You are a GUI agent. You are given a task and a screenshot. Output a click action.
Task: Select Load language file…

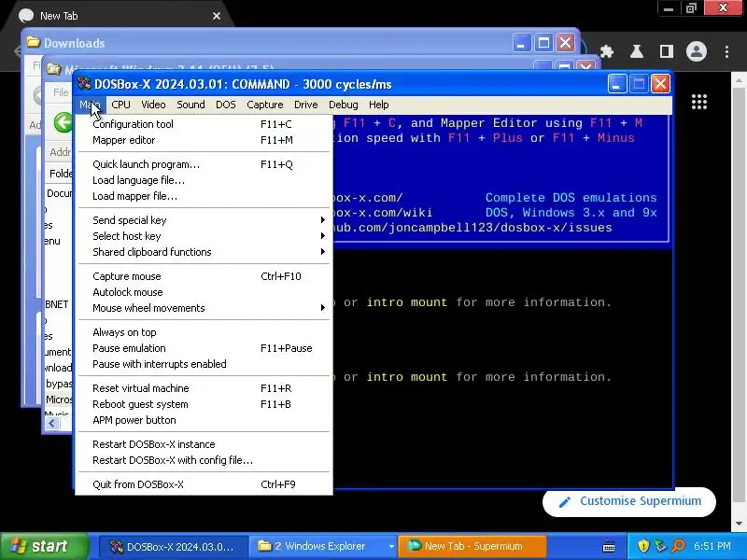(204, 180)
